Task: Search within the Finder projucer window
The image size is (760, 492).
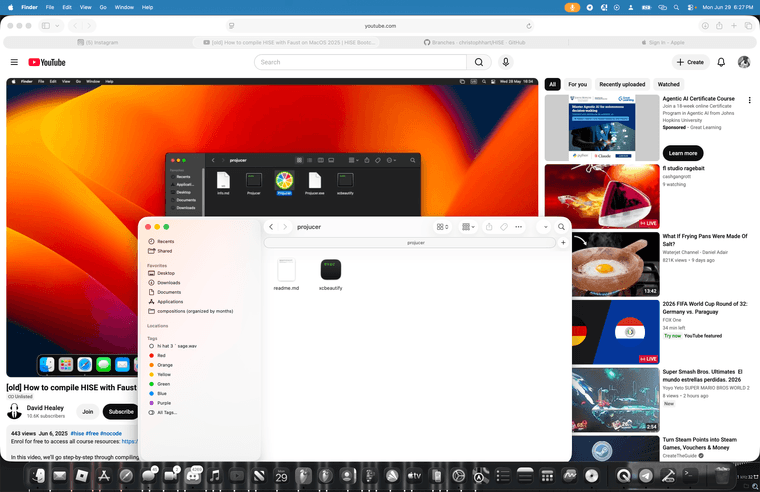Action: tap(561, 227)
